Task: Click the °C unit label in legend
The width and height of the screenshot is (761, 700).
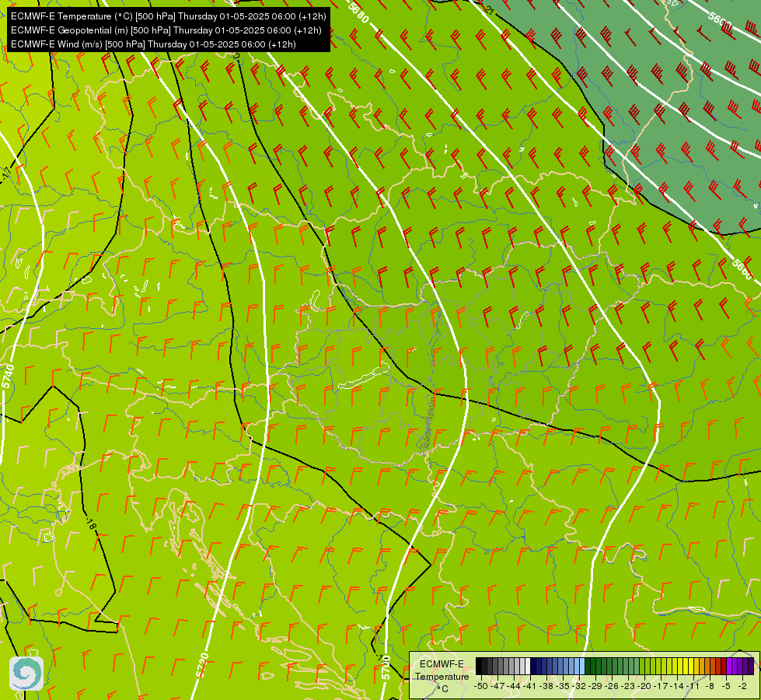Action: tap(442, 689)
